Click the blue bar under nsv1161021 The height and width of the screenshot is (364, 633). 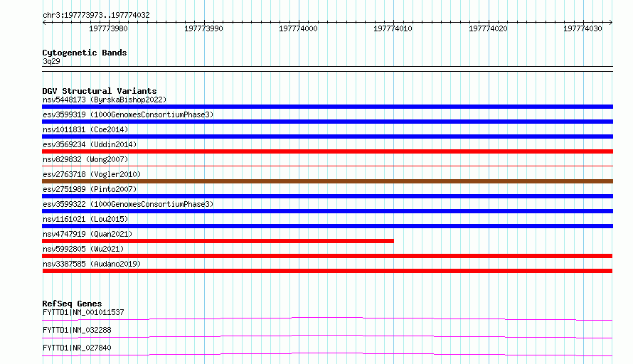point(327,226)
